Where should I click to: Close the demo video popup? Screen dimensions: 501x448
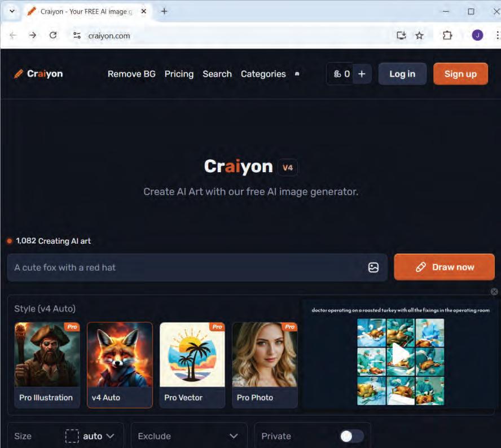[x=494, y=291]
